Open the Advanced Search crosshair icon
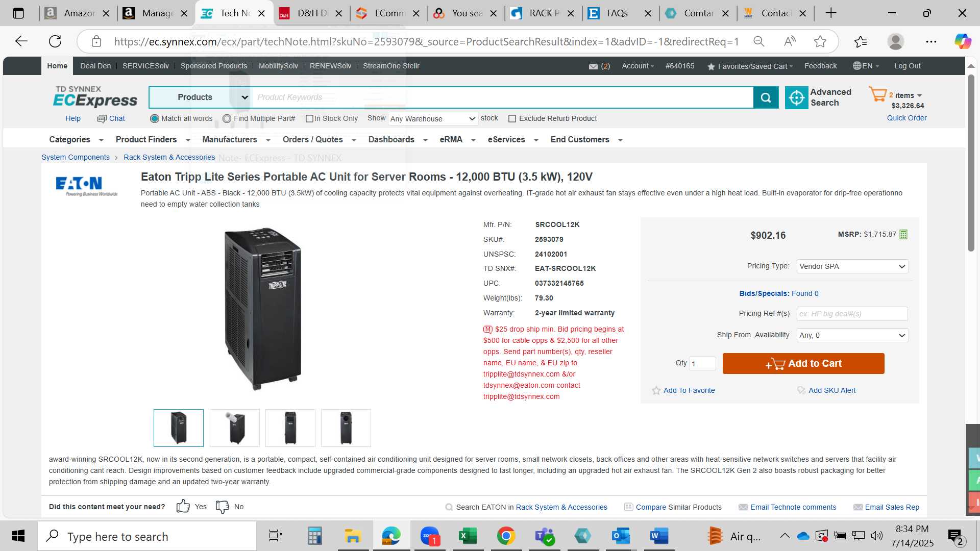This screenshot has height=551, width=980. click(x=796, y=97)
